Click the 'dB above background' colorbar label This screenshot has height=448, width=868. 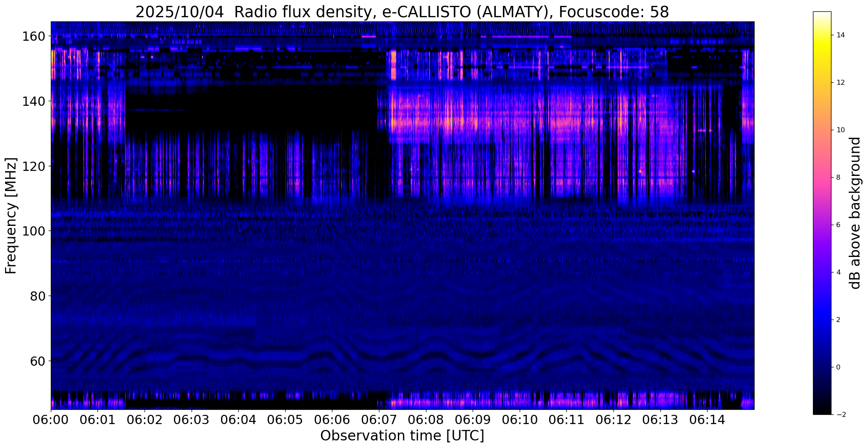tap(855, 213)
